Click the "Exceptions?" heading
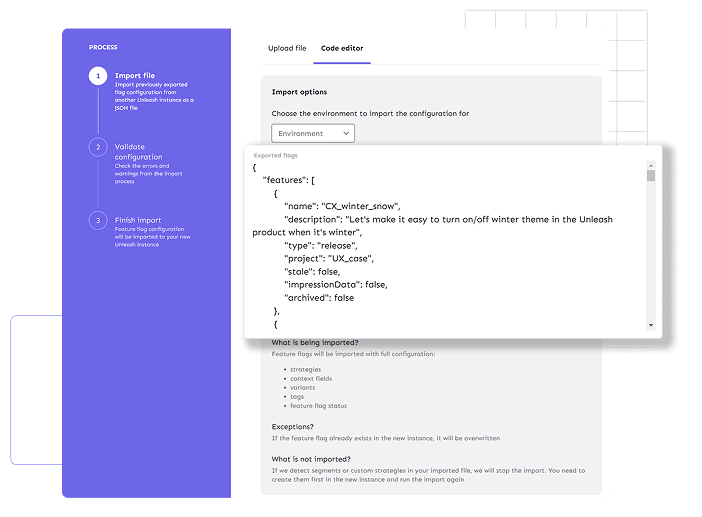The width and height of the screenshot is (702, 517). point(293,427)
